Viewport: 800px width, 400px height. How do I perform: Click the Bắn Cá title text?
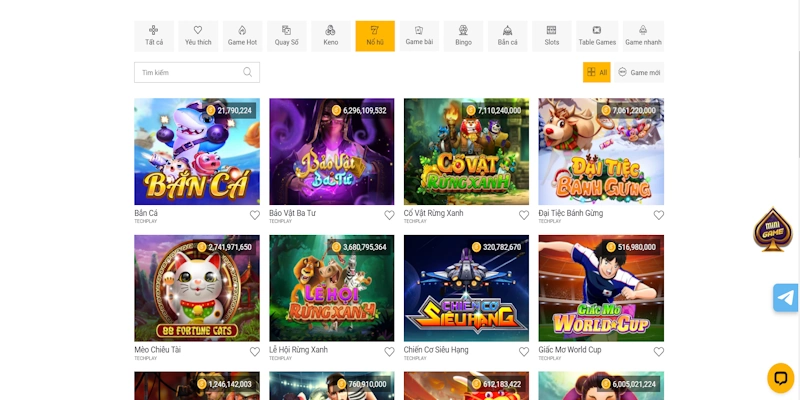click(x=146, y=213)
